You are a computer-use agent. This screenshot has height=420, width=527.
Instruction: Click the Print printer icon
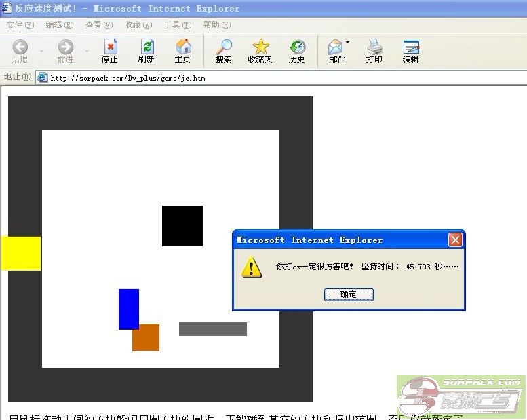[x=374, y=47]
